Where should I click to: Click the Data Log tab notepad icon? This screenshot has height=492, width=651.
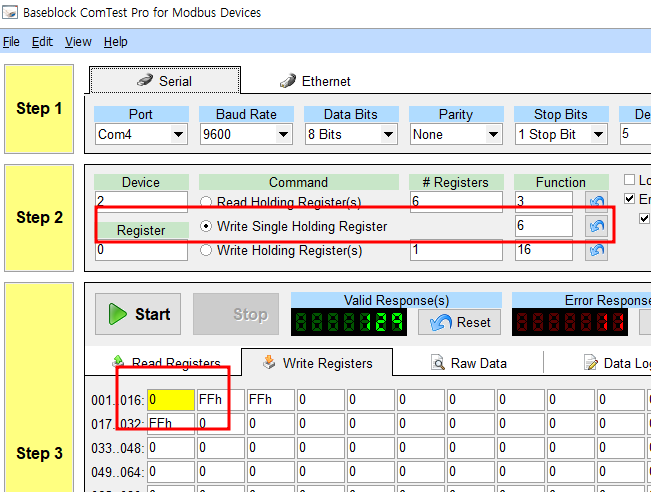point(590,363)
